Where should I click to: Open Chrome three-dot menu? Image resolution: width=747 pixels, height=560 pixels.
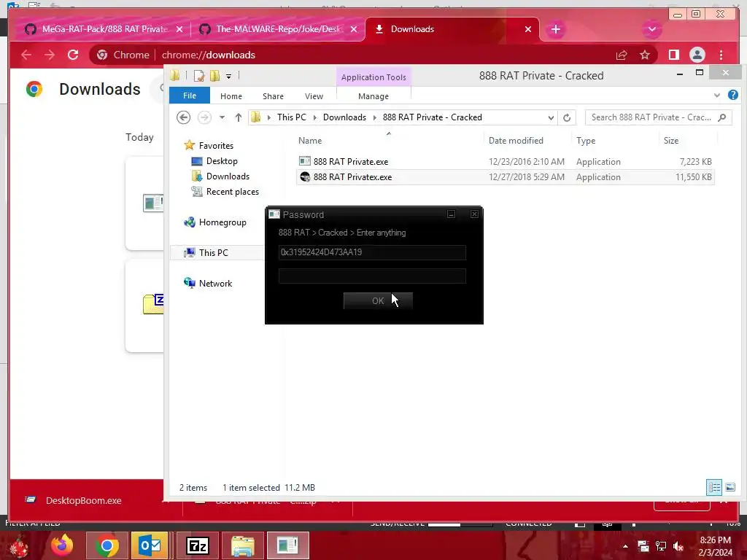point(721,55)
